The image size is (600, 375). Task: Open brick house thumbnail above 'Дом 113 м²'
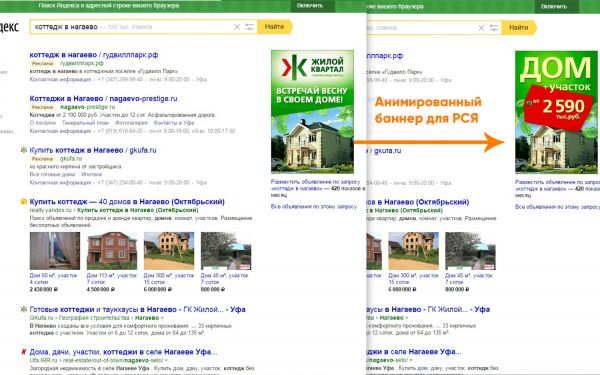112,251
